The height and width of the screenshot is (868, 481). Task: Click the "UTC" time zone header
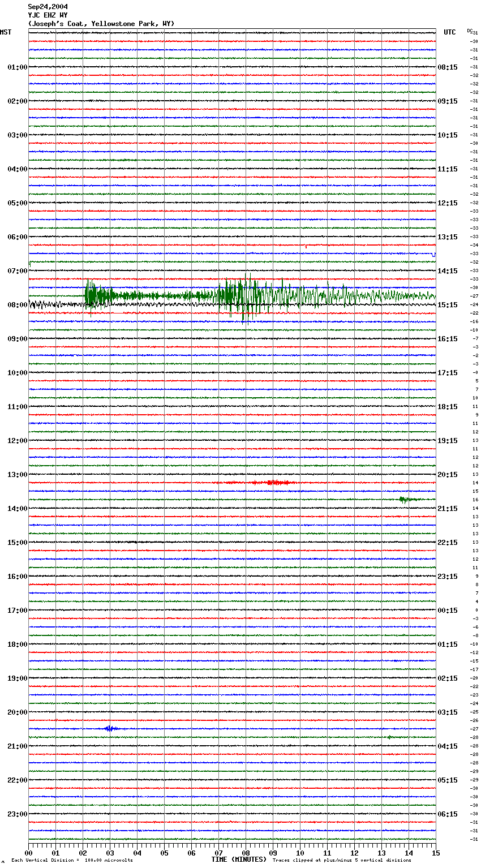[x=450, y=32]
